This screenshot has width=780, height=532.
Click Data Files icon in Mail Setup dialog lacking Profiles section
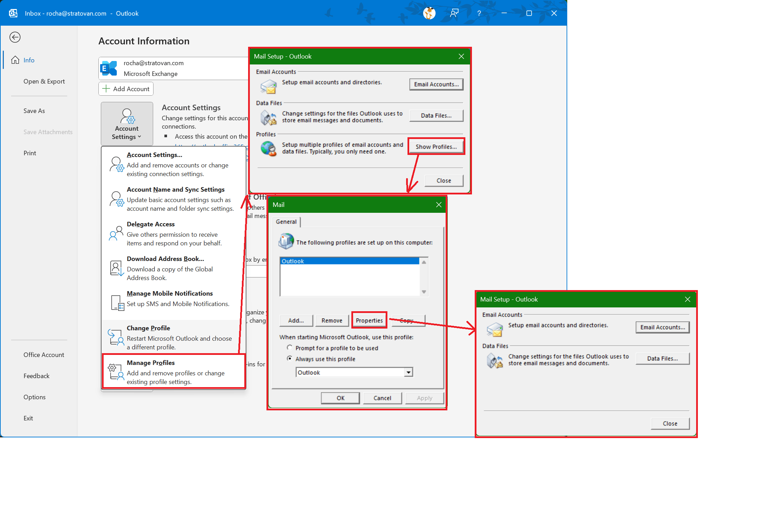click(x=495, y=361)
